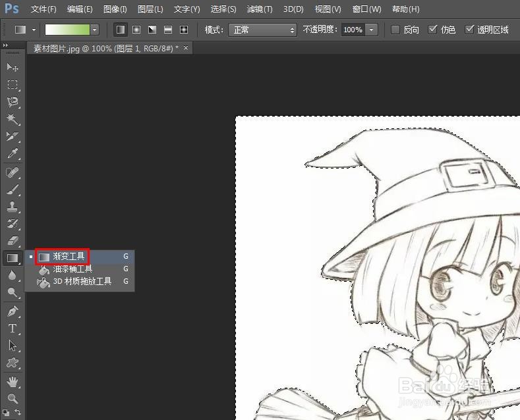Select the Crop tool

(13, 136)
